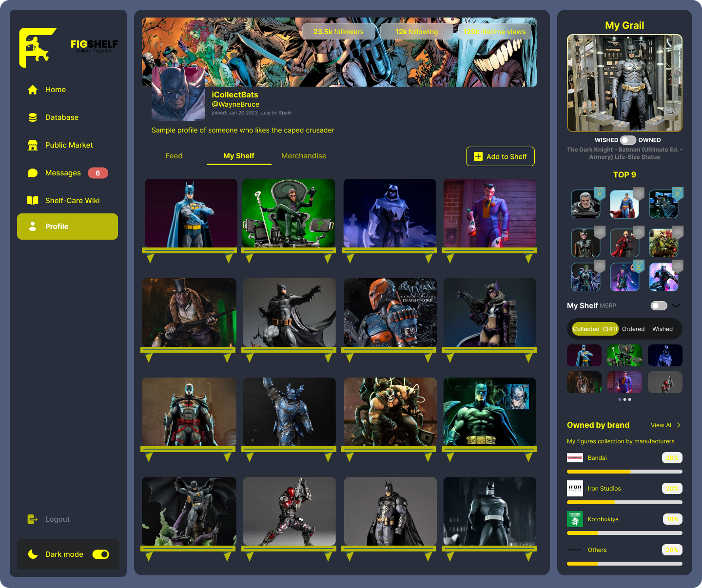Image resolution: width=702 pixels, height=588 pixels.
Task: Click the 18% badge for Kotobukiya
Action: (x=673, y=519)
